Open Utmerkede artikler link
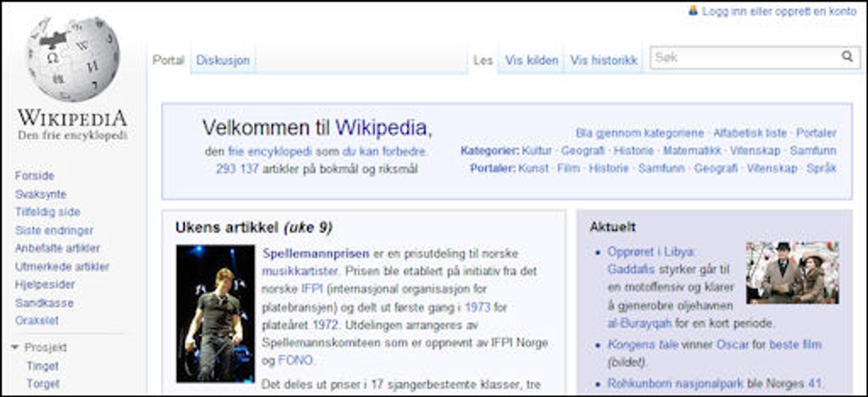868x397 pixels. [62, 266]
